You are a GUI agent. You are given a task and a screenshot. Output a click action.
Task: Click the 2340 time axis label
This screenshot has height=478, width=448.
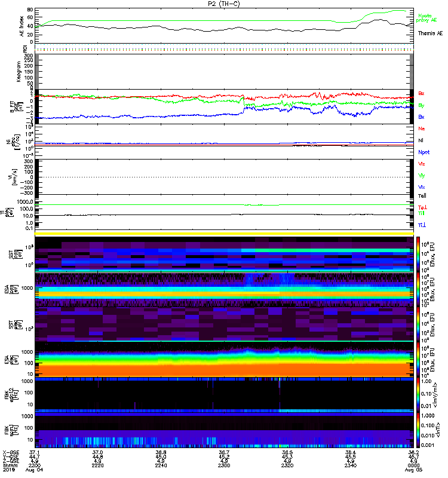(x=350, y=465)
